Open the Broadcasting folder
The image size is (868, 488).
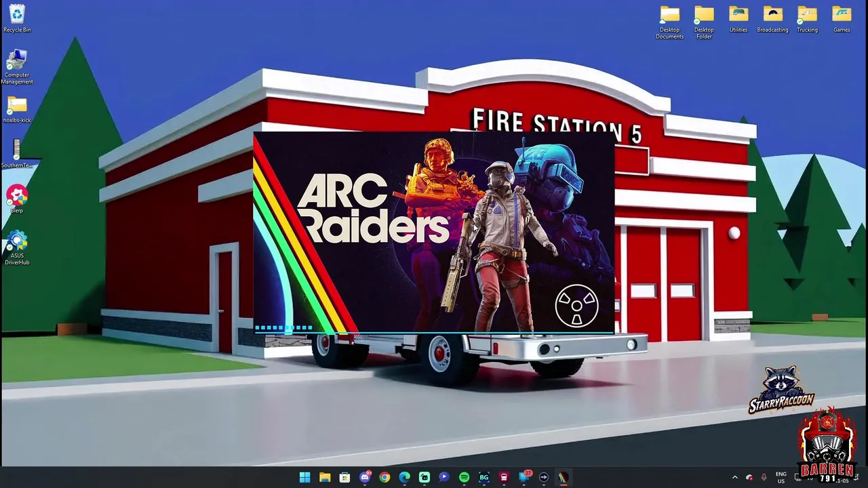[x=772, y=19]
